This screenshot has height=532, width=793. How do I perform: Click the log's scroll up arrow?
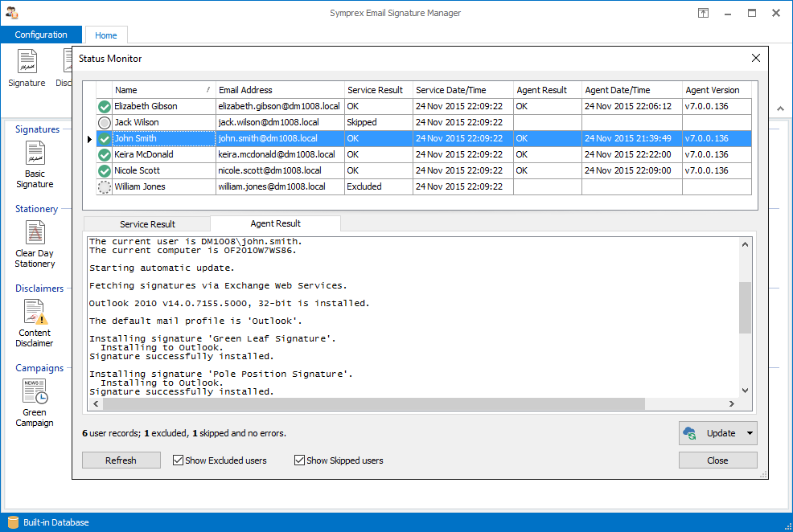tap(745, 244)
